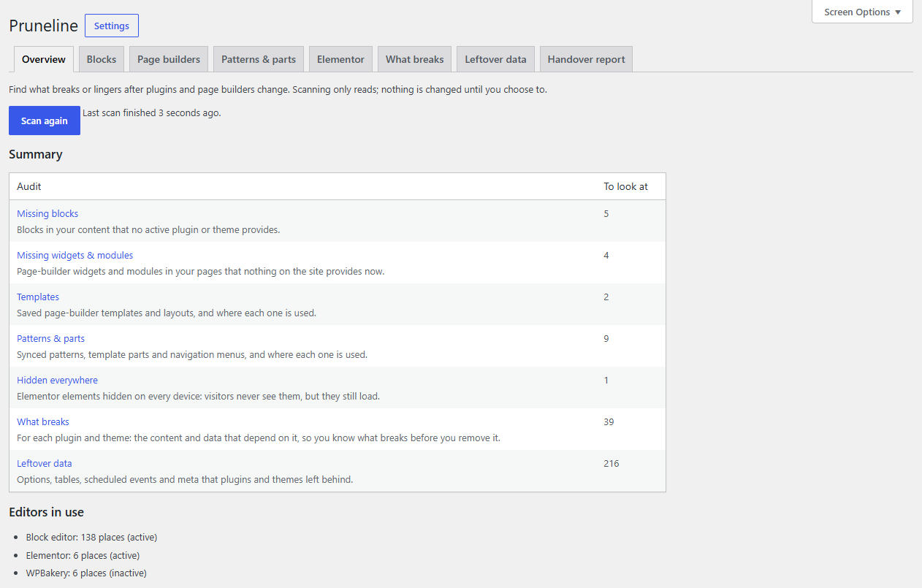Viewport: 922px width, 588px height.
Task: Open What breaks link in summary table
Action: pyautogui.click(x=43, y=421)
